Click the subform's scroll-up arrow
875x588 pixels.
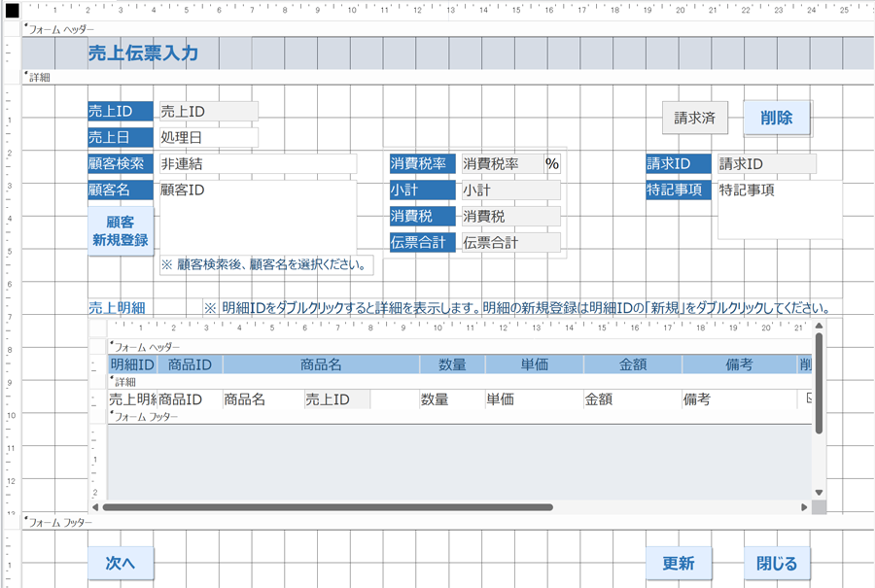(819, 327)
